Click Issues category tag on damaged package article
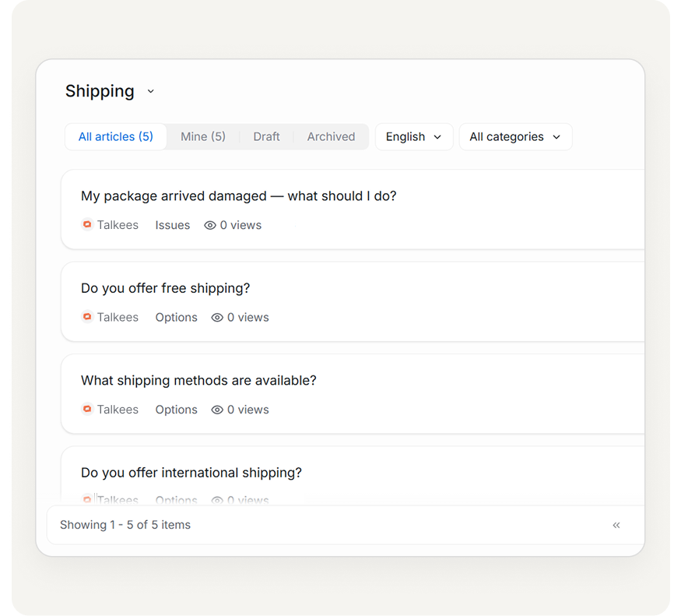Screen dimensions: 681x616 pos(173,225)
